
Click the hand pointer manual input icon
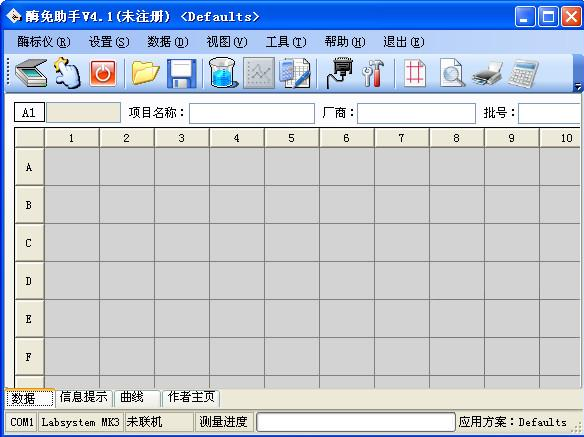click(67, 73)
